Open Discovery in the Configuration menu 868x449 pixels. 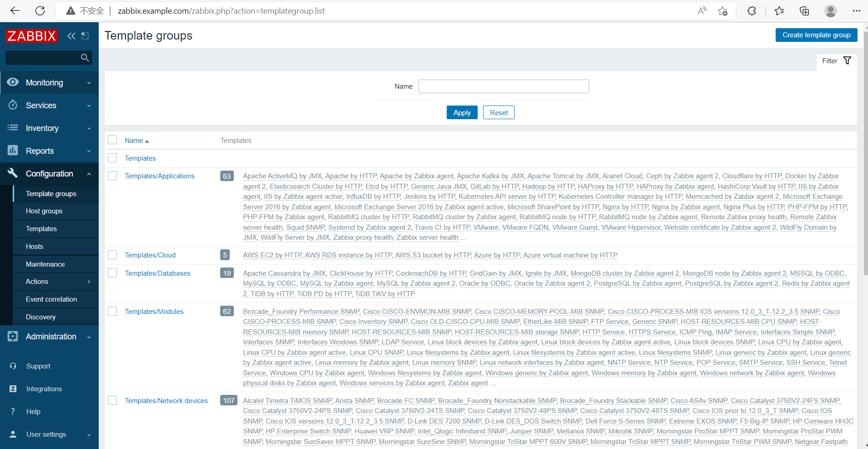click(41, 317)
